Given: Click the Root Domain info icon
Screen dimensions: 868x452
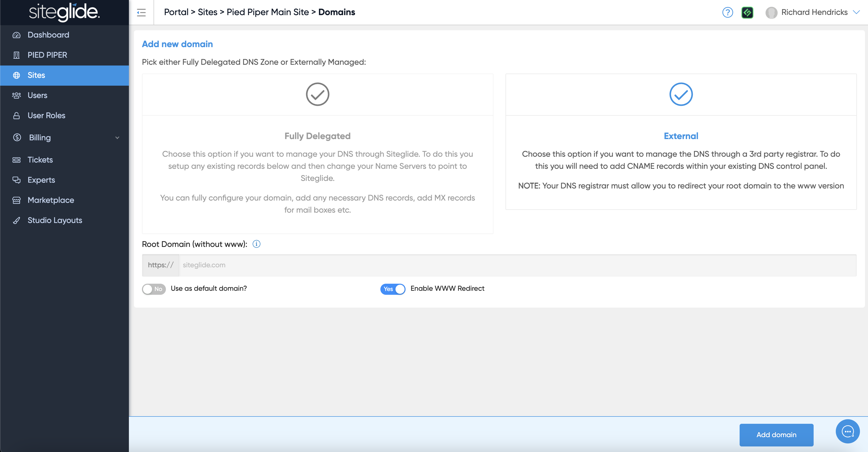Looking at the screenshot, I should (257, 244).
